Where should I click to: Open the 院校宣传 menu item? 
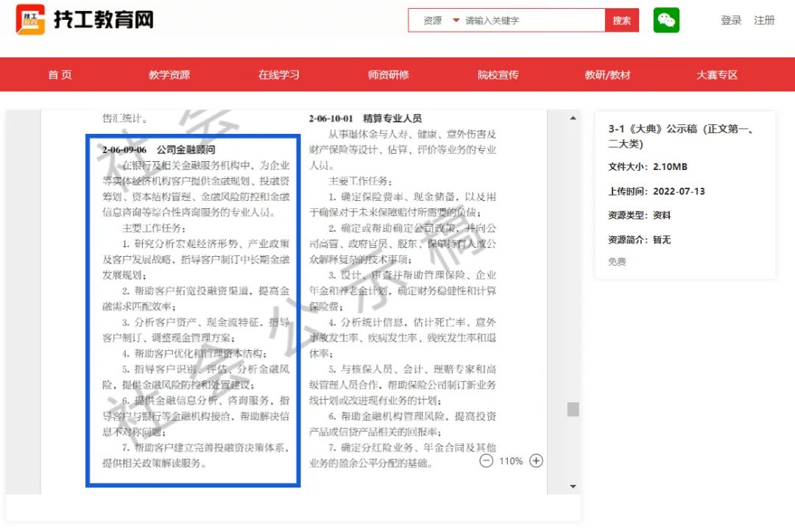click(498, 75)
